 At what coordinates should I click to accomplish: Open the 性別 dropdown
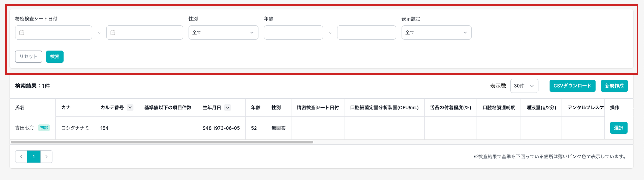tap(223, 32)
